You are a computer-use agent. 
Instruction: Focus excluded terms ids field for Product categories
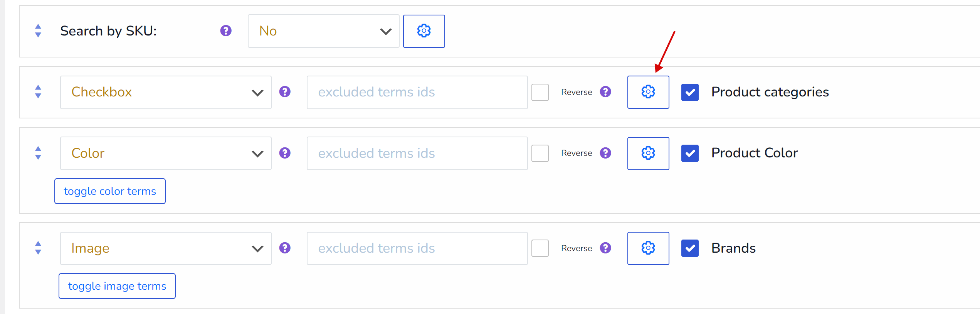tap(417, 92)
